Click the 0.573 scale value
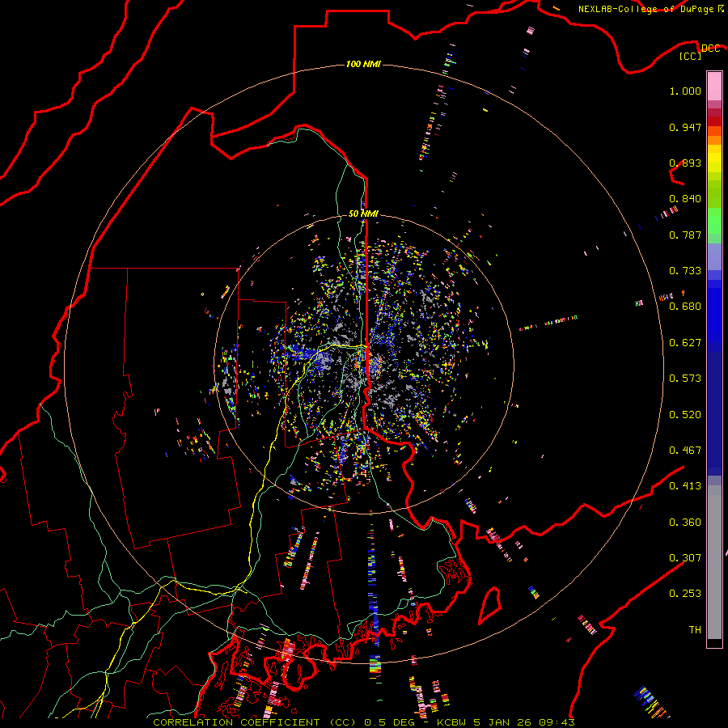Image resolution: width=728 pixels, height=728 pixels. [x=685, y=379]
